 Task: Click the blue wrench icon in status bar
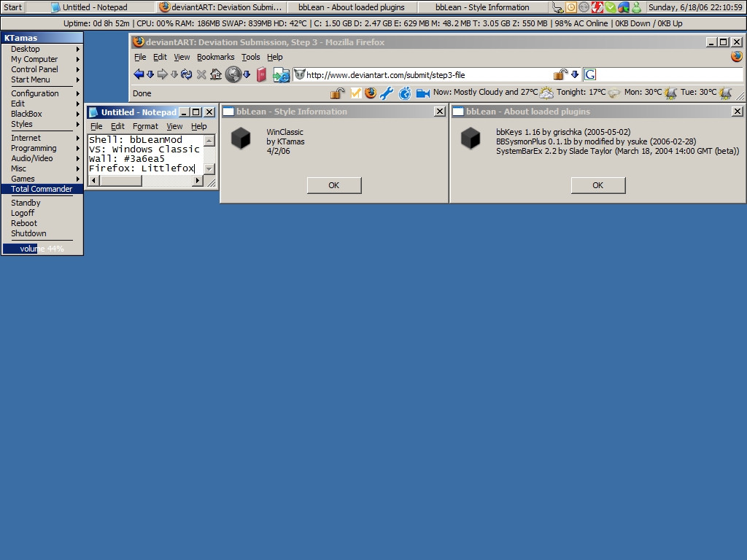pos(387,93)
